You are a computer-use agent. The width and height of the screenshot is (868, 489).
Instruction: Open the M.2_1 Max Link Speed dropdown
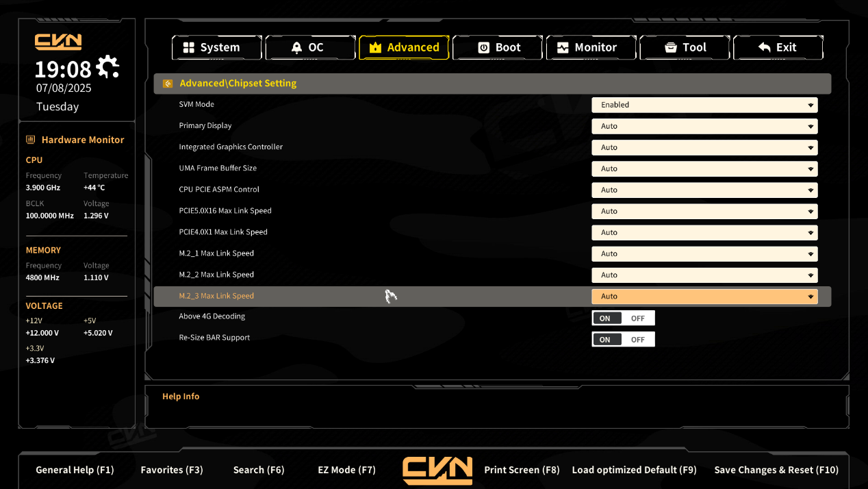pyautogui.click(x=704, y=253)
